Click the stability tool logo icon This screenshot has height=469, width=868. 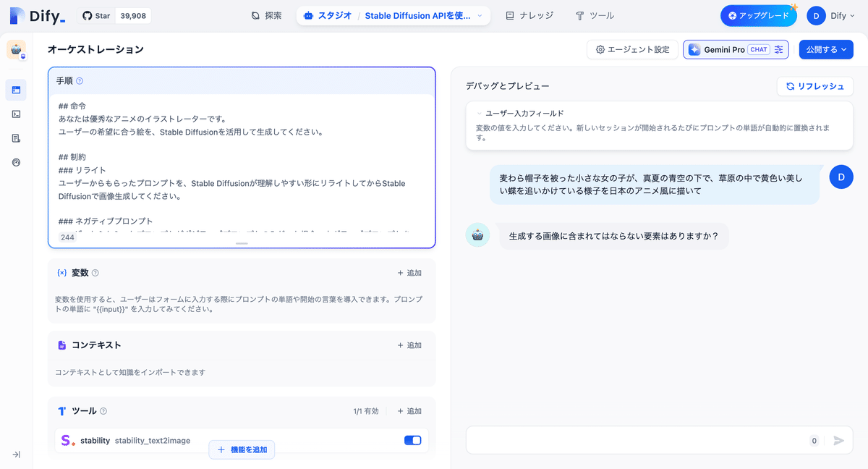[x=68, y=440]
